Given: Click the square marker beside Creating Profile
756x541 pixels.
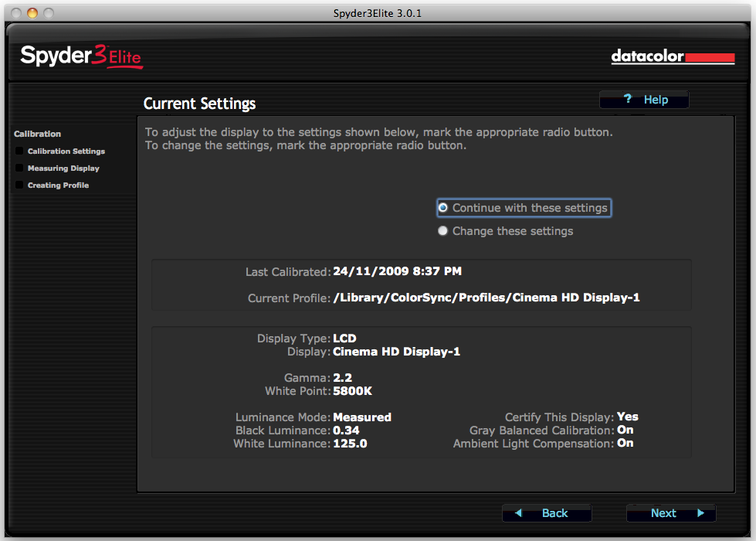Looking at the screenshot, I should pos(19,185).
